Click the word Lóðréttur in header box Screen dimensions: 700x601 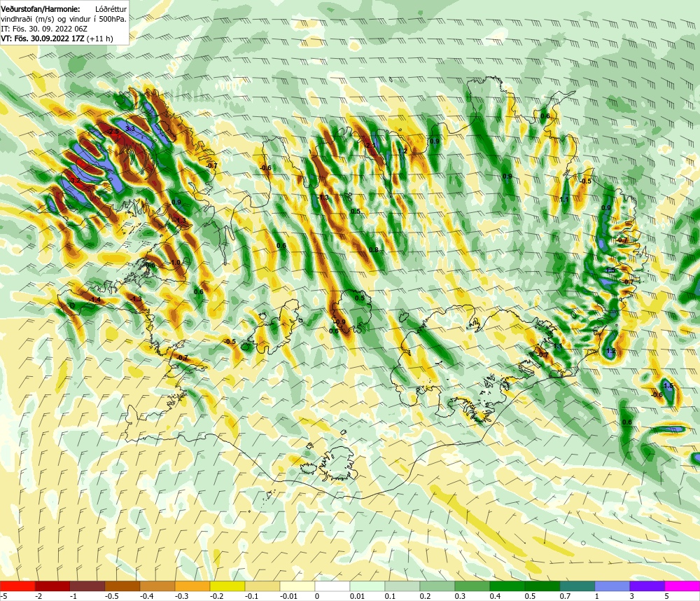tap(111, 9)
